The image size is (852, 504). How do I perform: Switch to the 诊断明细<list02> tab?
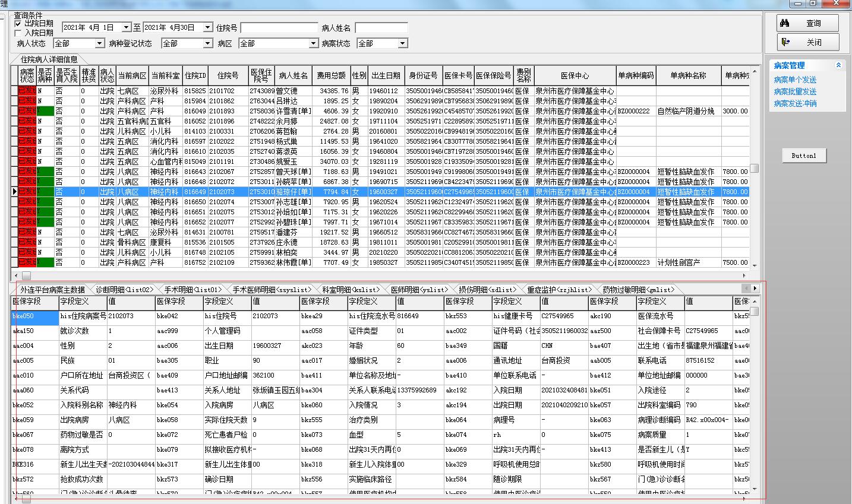coord(124,290)
